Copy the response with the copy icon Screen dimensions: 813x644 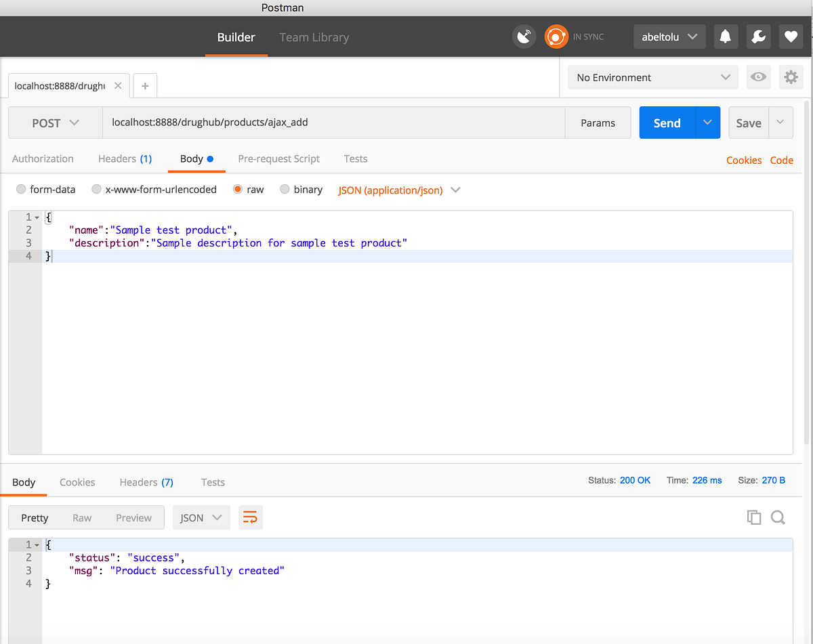754,517
